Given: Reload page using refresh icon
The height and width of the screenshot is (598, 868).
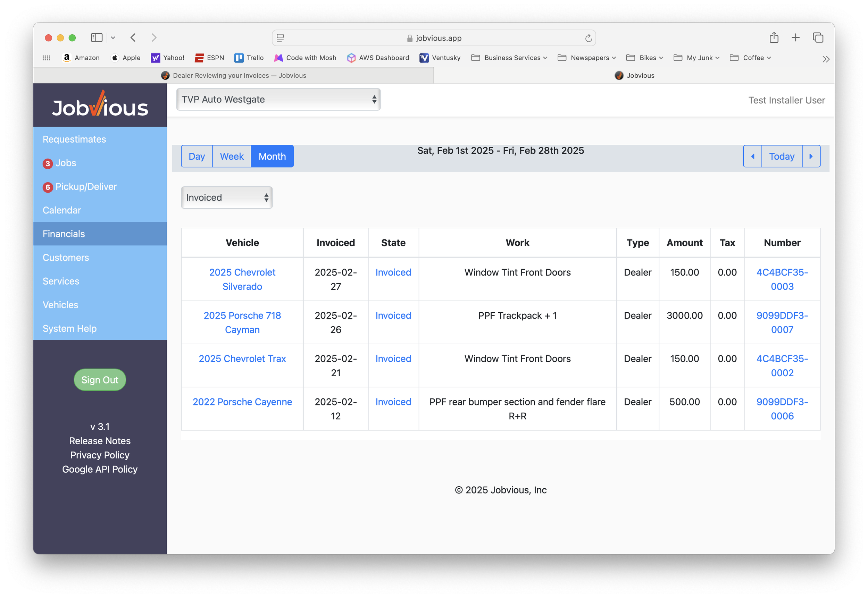Looking at the screenshot, I should (589, 38).
